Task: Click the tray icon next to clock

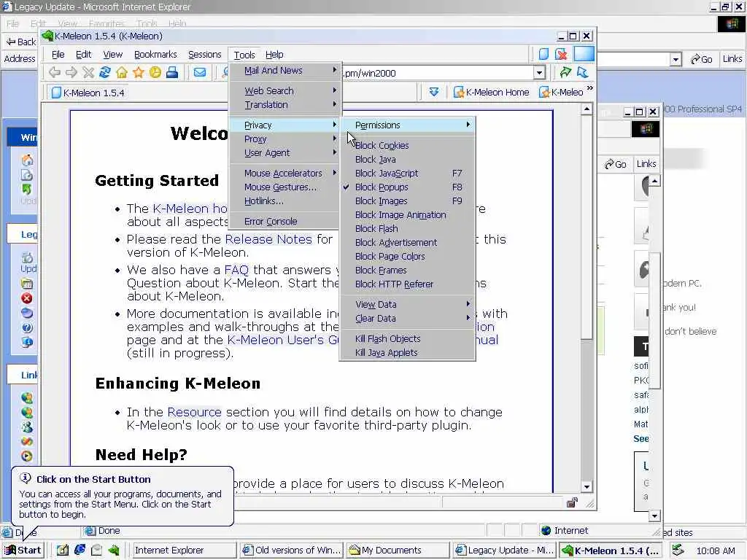Action: 678,551
